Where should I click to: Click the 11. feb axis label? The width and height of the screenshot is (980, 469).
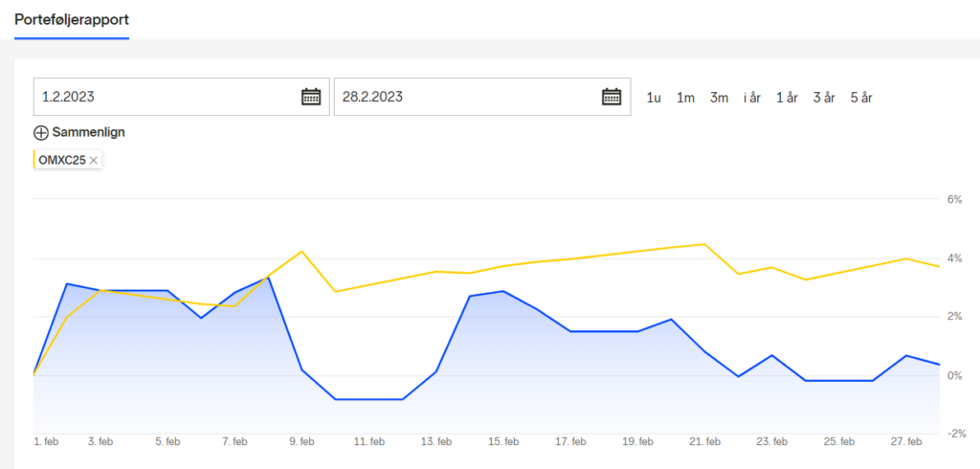click(x=368, y=441)
